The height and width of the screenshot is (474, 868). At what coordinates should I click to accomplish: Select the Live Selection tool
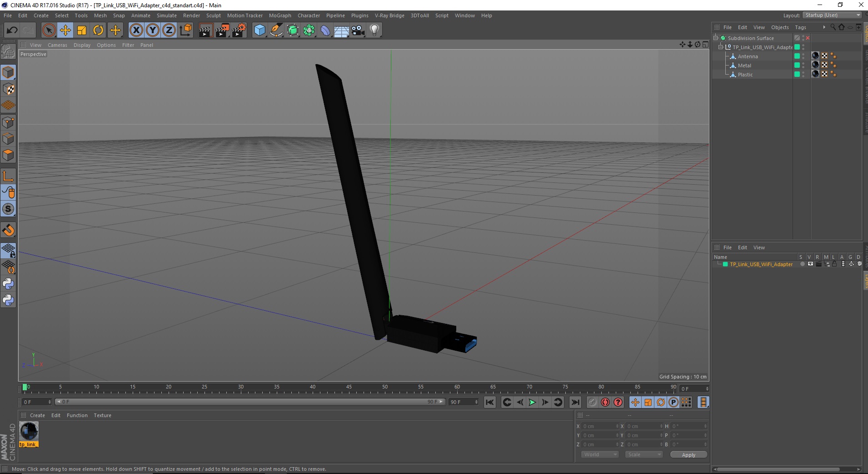pyautogui.click(x=49, y=30)
